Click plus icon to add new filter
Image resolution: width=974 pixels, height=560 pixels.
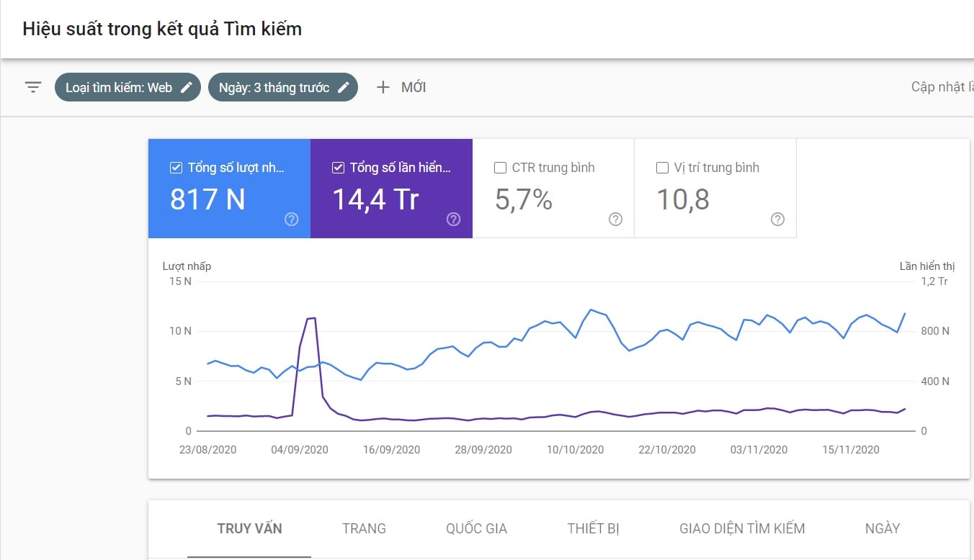(x=383, y=88)
